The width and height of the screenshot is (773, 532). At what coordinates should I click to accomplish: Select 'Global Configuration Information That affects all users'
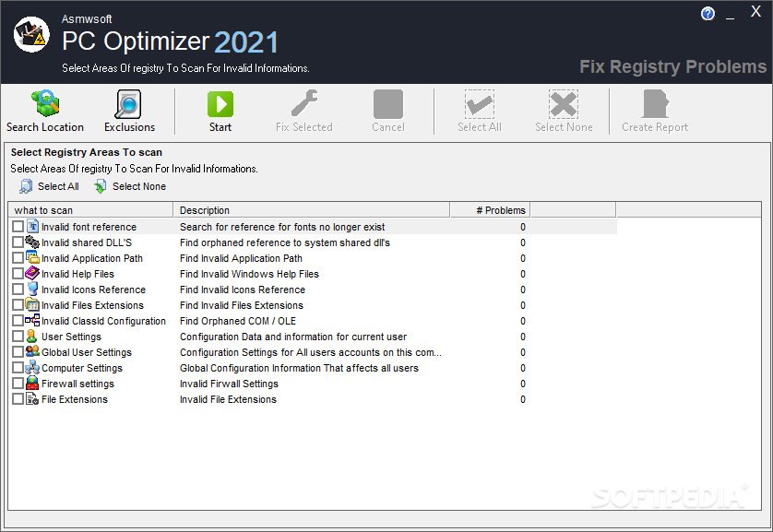299,368
